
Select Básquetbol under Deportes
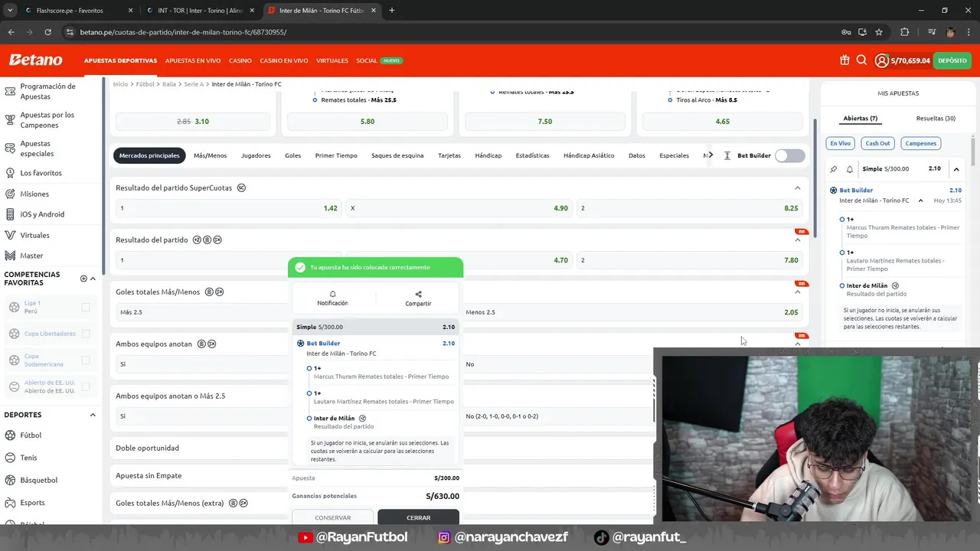(38, 480)
